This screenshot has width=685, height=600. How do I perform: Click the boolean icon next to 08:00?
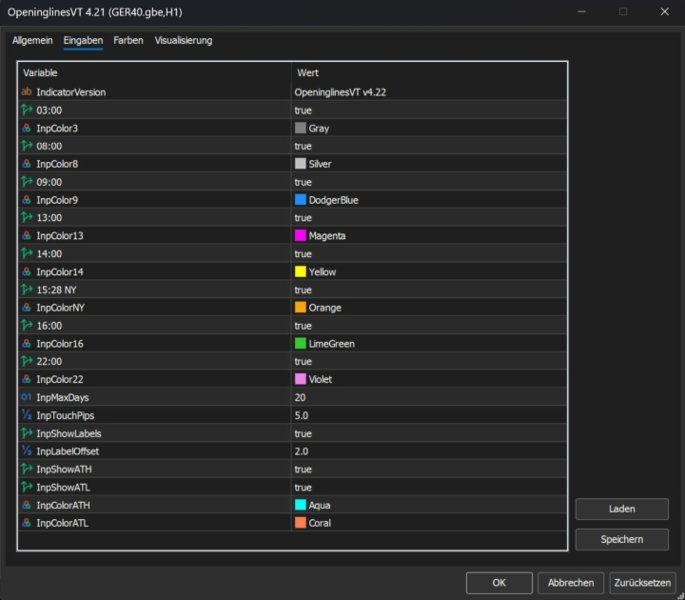[26, 146]
